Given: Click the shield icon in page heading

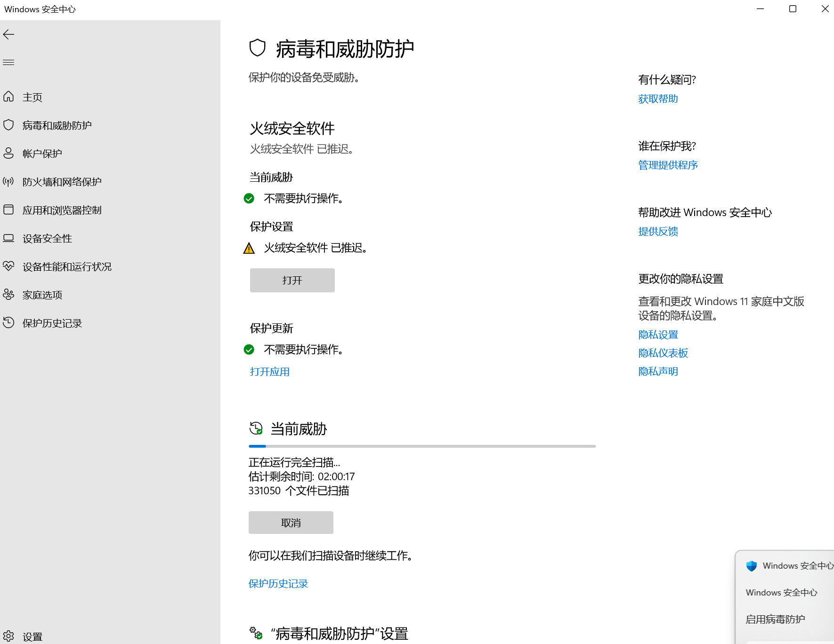Looking at the screenshot, I should point(258,48).
